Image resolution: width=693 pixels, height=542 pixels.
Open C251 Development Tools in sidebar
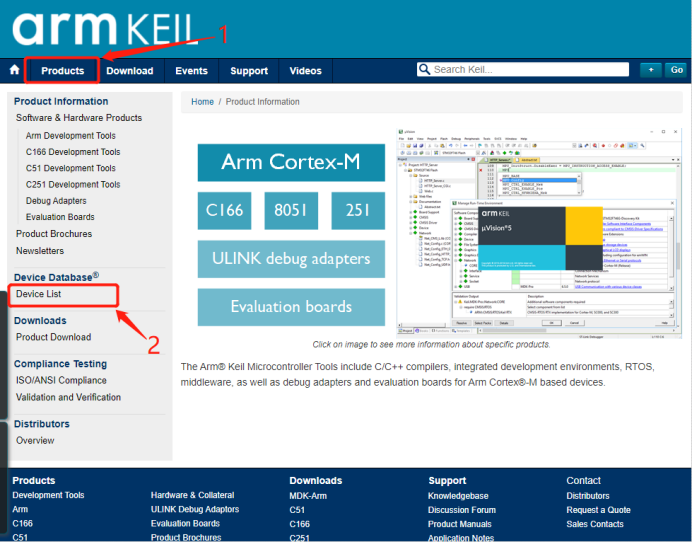pos(73,184)
